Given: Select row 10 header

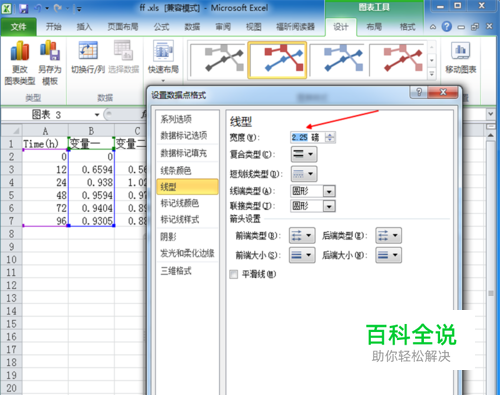Looking at the screenshot, I should 11,259.
